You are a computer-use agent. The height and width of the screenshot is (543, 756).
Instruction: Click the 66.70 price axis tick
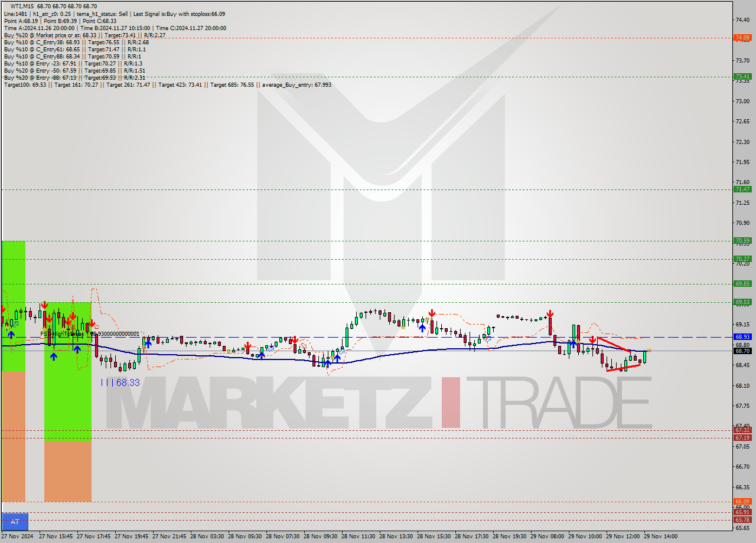pos(742,466)
